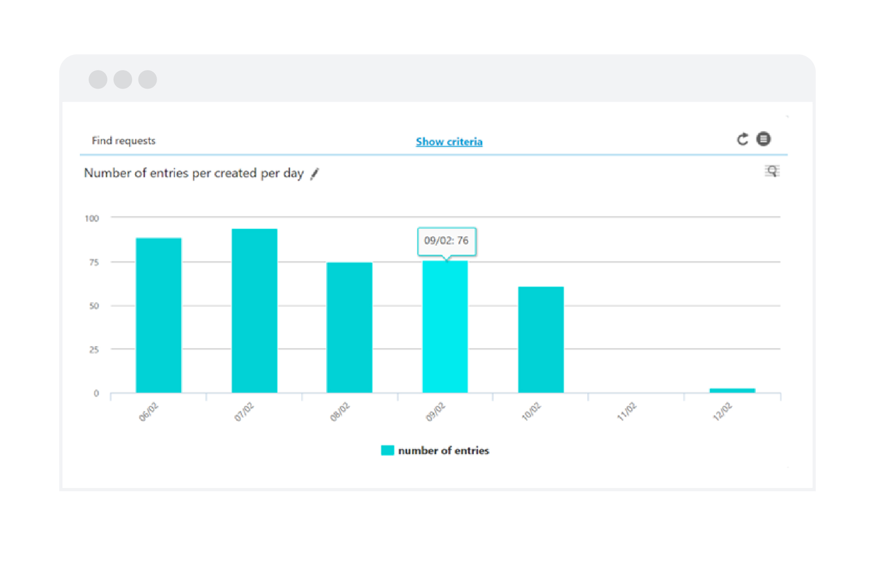
Task: Click the small 12/02 bar
Action: 732,390
